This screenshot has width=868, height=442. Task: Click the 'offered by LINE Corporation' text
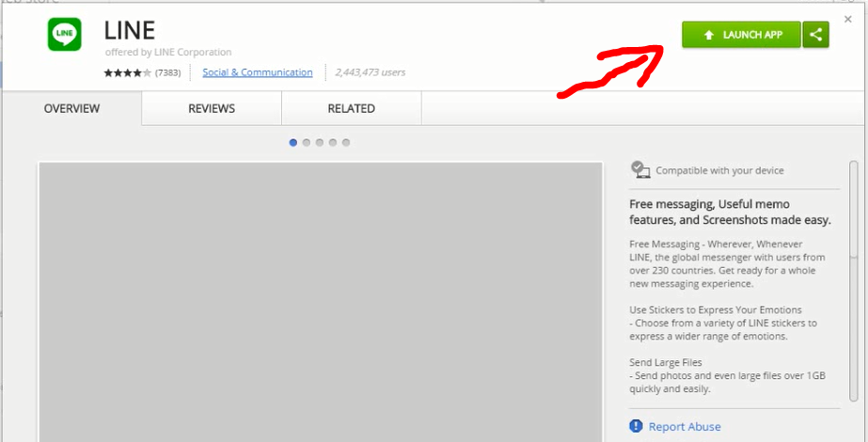point(168,52)
